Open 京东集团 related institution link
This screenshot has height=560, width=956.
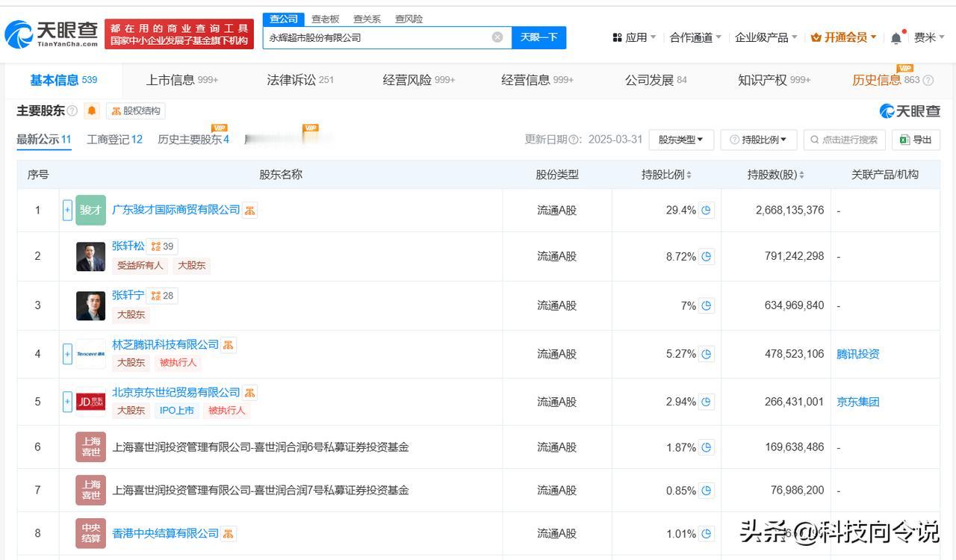point(858,402)
